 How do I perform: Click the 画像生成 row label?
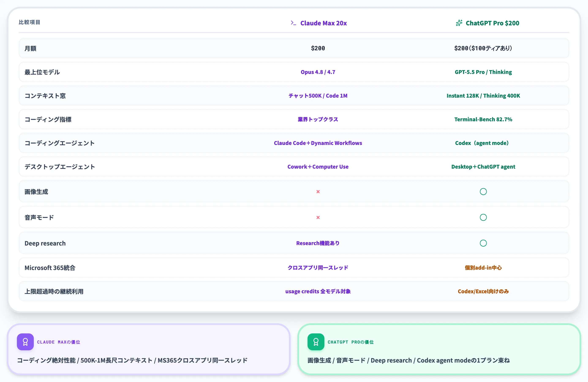point(36,192)
